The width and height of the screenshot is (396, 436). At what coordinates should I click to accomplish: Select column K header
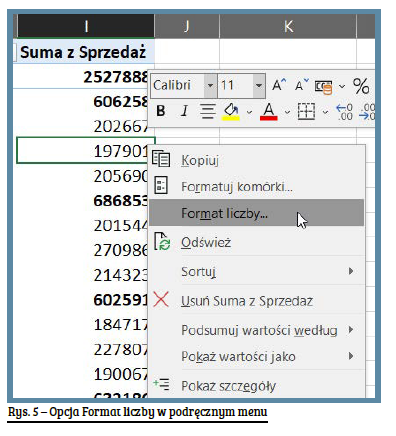coord(288,26)
